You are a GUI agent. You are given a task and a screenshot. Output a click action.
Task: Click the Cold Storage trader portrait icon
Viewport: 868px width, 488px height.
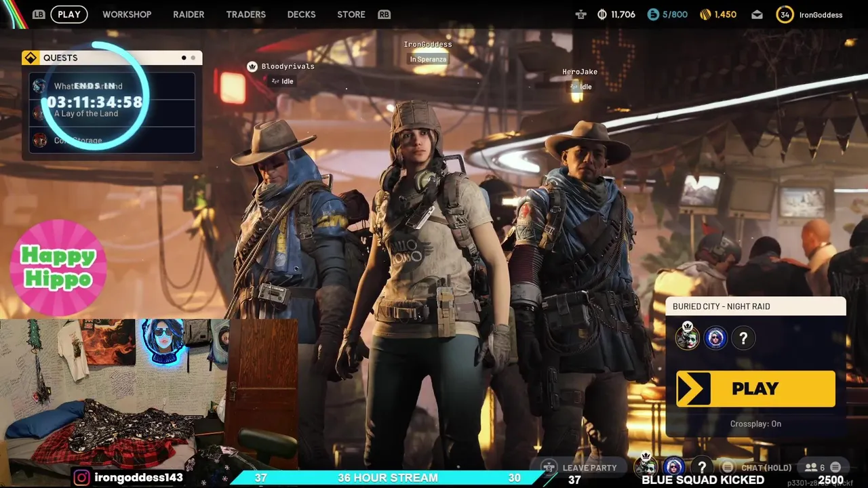click(x=40, y=140)
